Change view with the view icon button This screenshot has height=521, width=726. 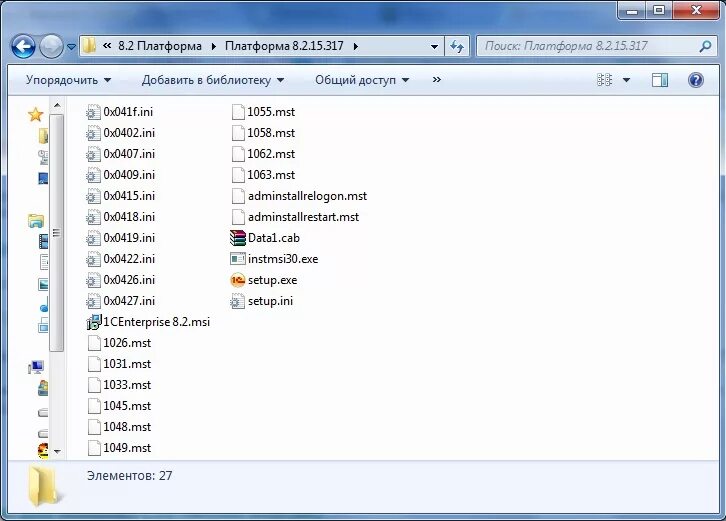(x=604, y=80)
